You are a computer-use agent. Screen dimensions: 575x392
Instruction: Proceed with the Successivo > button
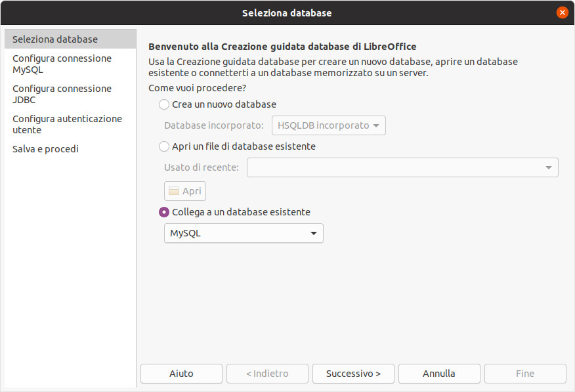tap(353, 374)
